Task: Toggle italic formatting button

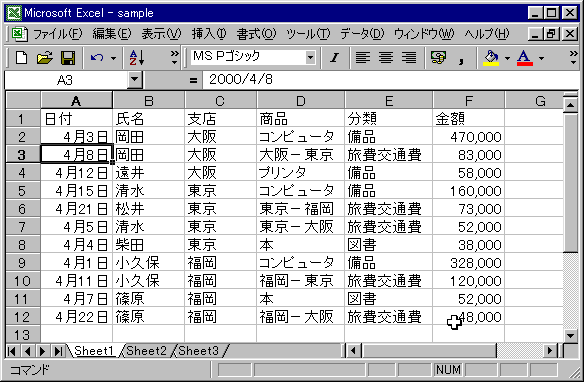Action: pos(334,58)
